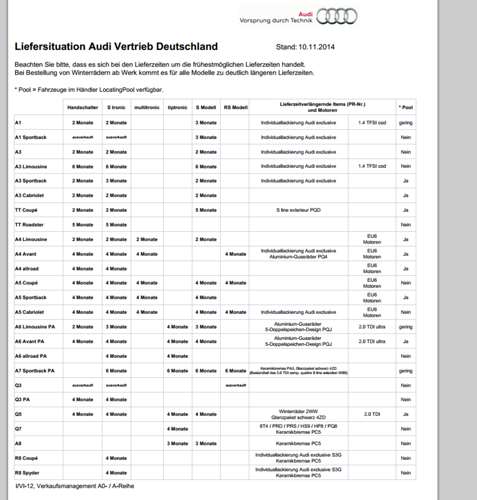Viewport: 477px width, 500px height.
Task: Click '6 Monate' RS Modell cell in A7 Sportback row
Action: click(236, 371)
